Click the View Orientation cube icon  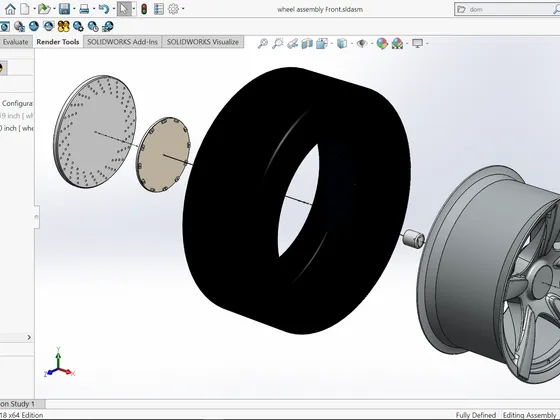point(322,44)
